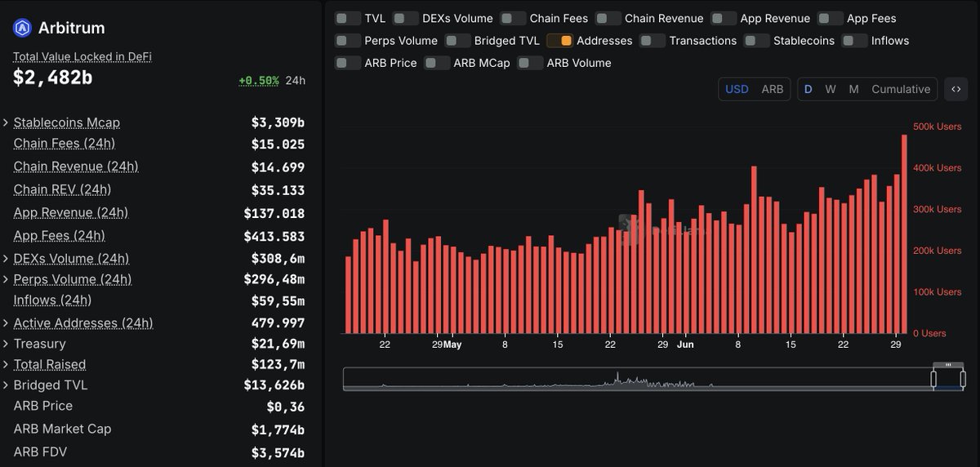Expand the Stablecoins Mcap row

pos(7,122)
